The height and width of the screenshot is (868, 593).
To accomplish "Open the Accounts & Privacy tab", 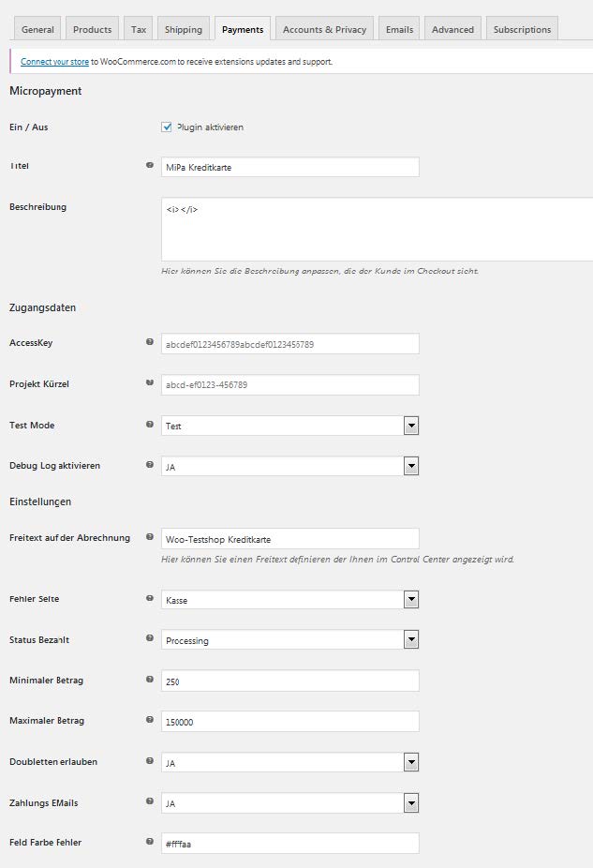I will (324, 29).
